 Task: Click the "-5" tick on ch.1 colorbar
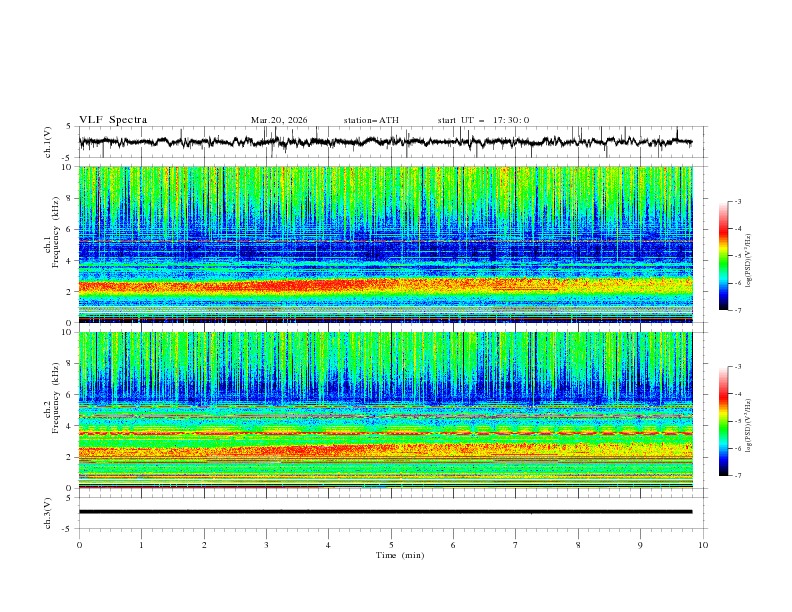[738, 256]
